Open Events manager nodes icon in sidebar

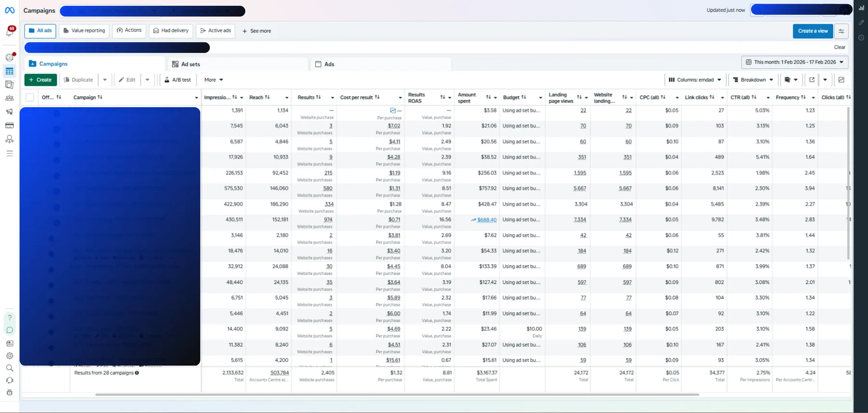click(10, 139)
